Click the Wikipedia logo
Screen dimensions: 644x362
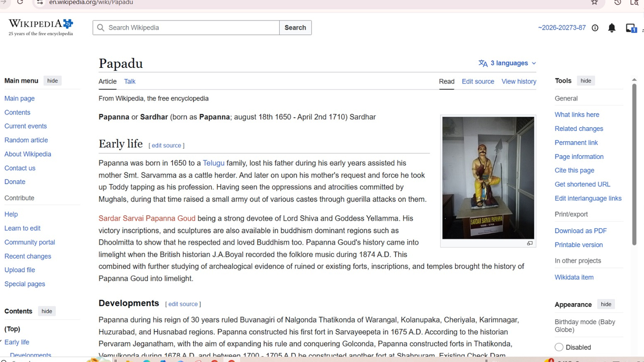pyautogui.click(x=41, y=28)
